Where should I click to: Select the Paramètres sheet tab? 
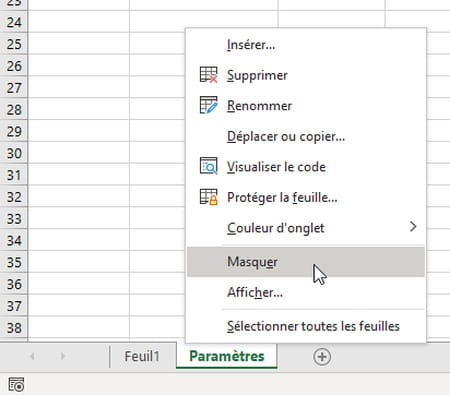click(227, 356)
